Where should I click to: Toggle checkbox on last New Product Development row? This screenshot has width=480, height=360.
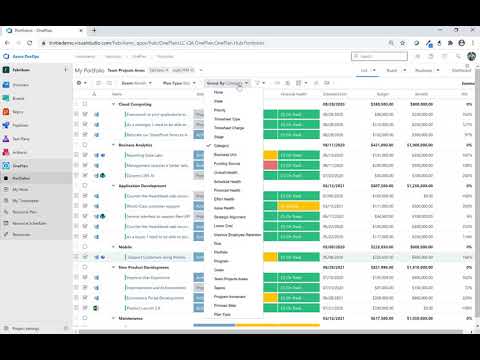point(85,308)
